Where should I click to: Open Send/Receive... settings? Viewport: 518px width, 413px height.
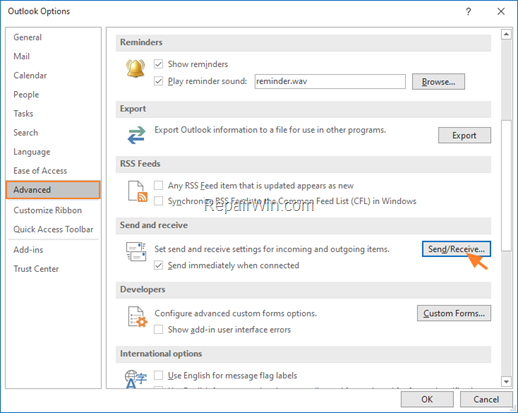[456, 249]
